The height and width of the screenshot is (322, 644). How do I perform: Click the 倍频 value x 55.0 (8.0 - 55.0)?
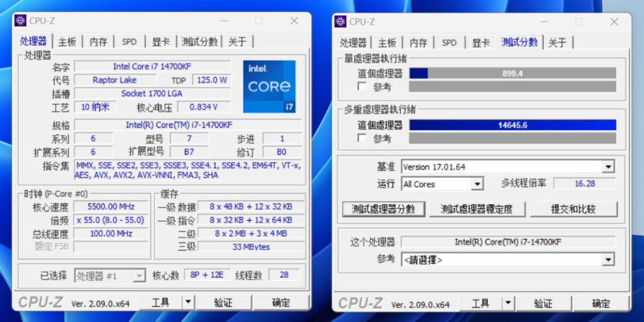pyautogui.click(x=111, y=219)
